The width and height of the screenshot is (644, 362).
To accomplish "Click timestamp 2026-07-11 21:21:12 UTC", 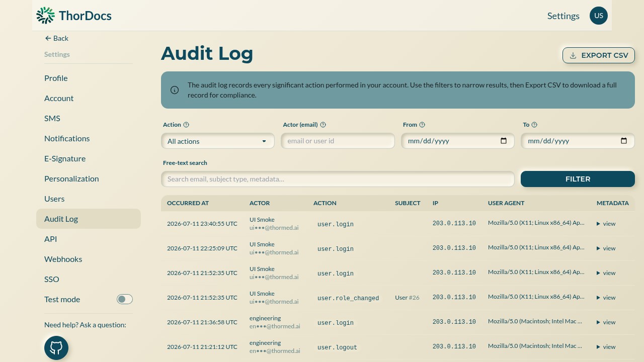I will point(202,347).
